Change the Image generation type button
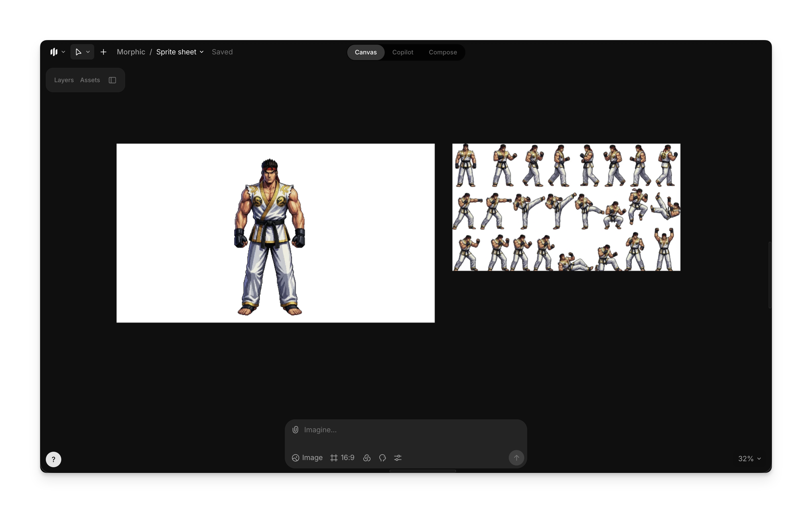The image size is (812, 513). click(x=307, y=458)
